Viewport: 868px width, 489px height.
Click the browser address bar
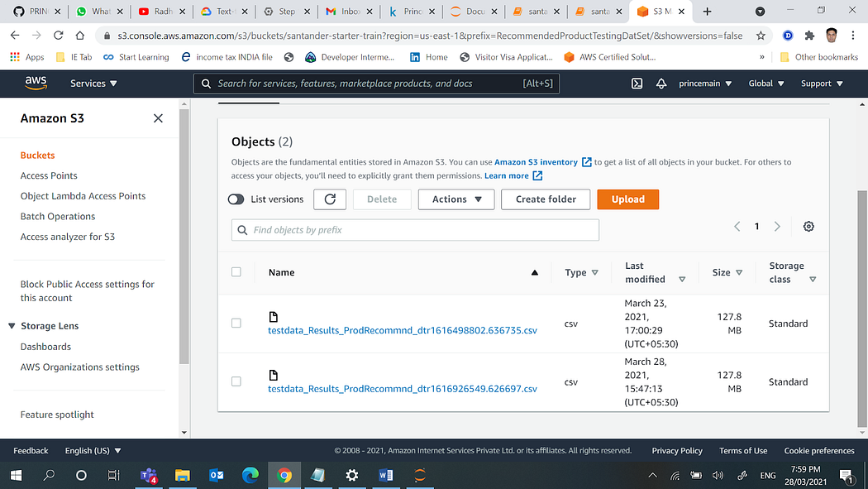pyautogui.click(x=430, y=36)
